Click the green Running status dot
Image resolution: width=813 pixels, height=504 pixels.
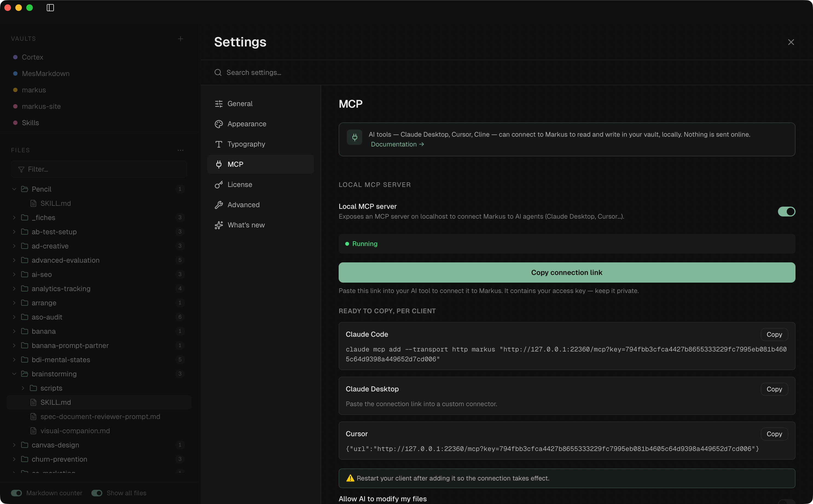(x=347, y=244)
